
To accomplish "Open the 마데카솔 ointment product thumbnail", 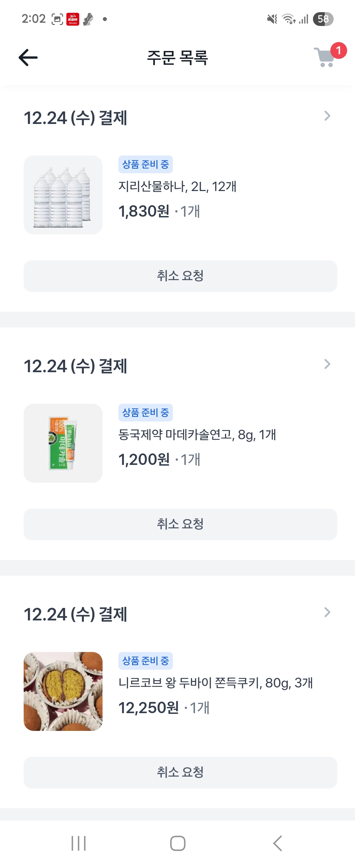I will [63, 443].
